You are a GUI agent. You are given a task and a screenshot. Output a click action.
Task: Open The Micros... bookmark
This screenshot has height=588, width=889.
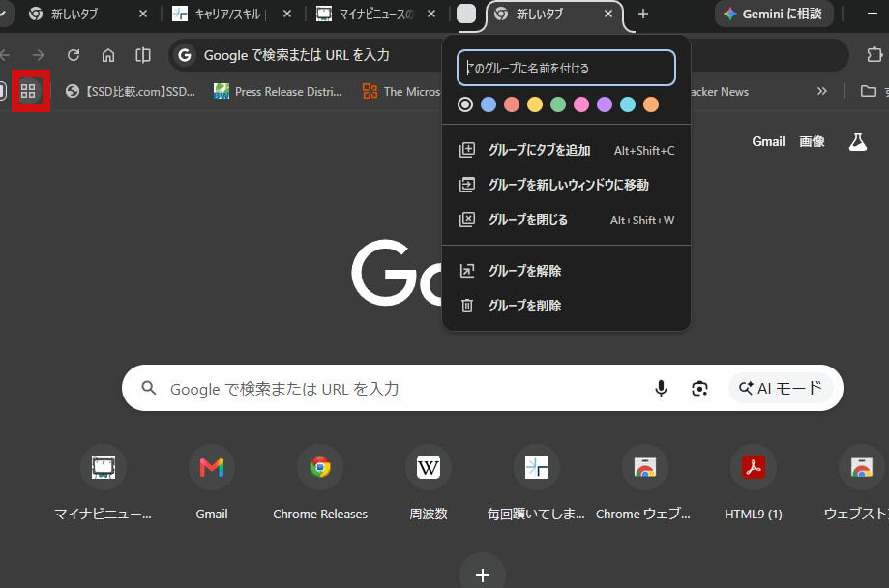point(401,91)
